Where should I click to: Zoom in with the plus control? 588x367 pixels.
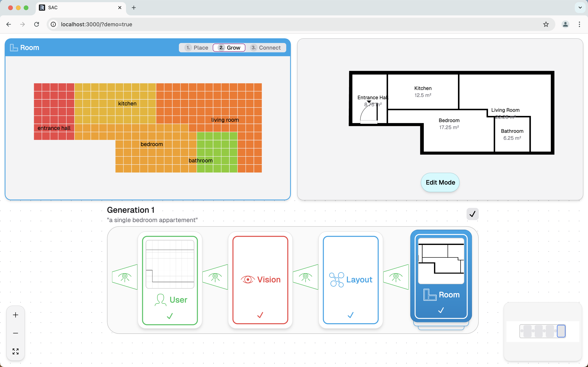click(16, 315)
